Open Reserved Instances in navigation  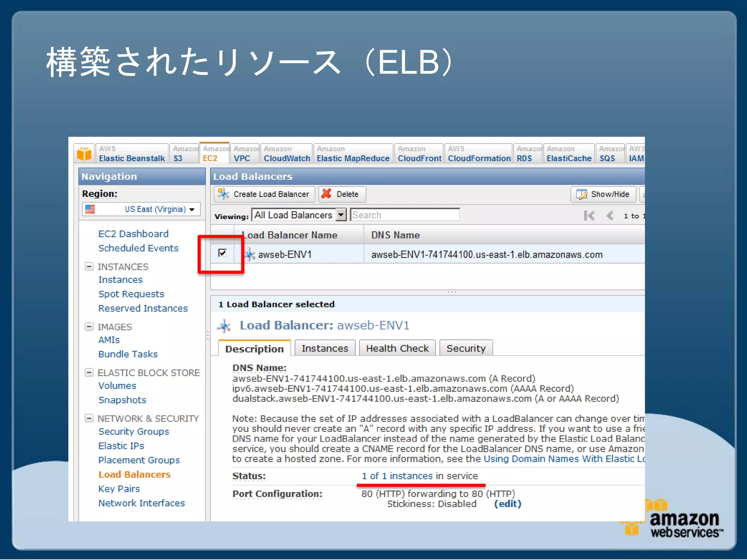143,308
